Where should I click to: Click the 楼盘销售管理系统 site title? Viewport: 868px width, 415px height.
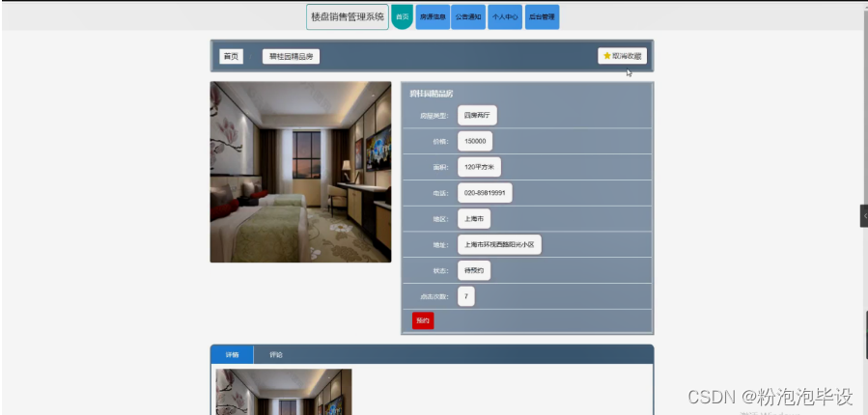point(347,17)
